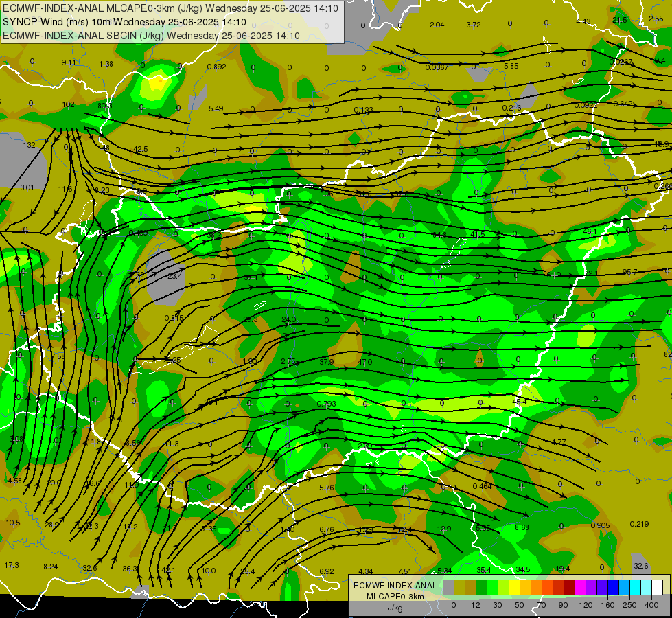Click the legend tick label 120
672x618 pixels.
coord(586,605)
